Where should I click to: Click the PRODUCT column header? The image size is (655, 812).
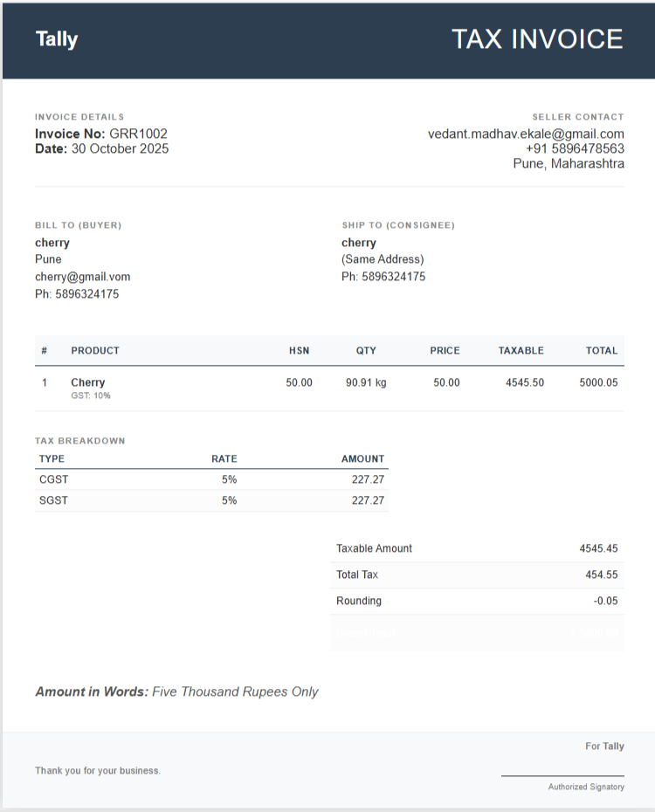click(x=95, y=350)
